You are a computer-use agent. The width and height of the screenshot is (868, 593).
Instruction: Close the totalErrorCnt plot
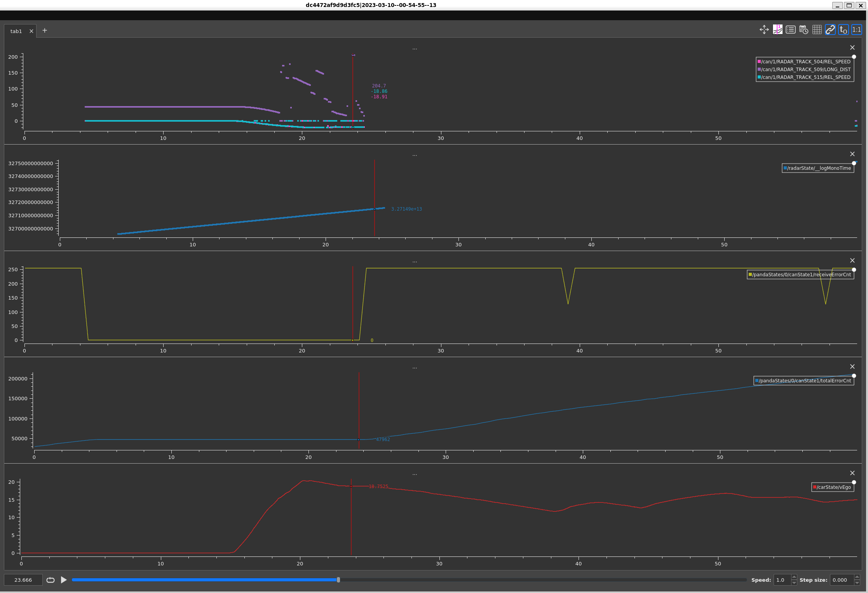852,366
